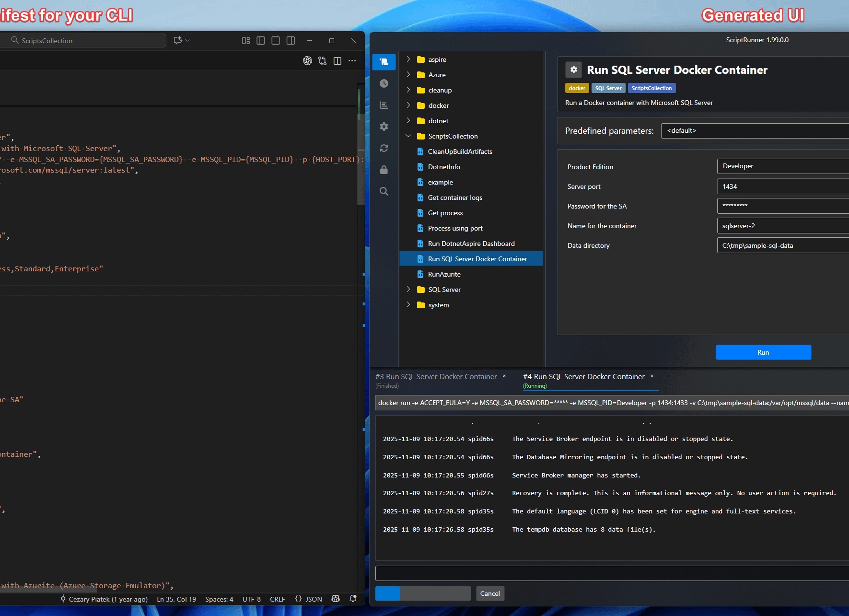Click the refresh/sync sidebar icon

click(x=384, y=148)
